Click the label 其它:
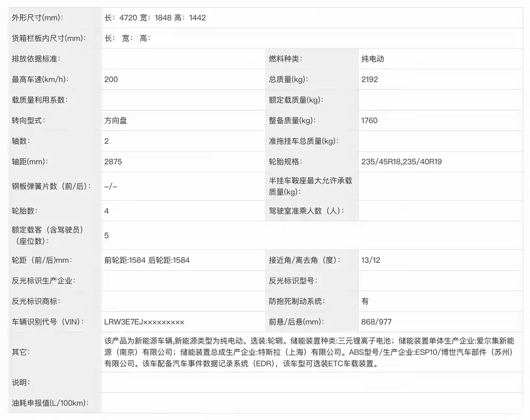The image size is (530, 420). (21, 352)
